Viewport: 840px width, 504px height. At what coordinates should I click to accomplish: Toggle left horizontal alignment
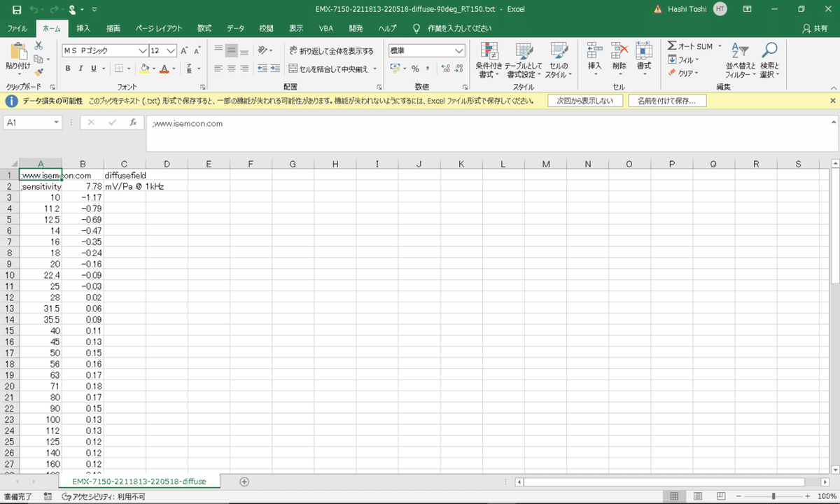pyautogui.click(x=218, y=69)
